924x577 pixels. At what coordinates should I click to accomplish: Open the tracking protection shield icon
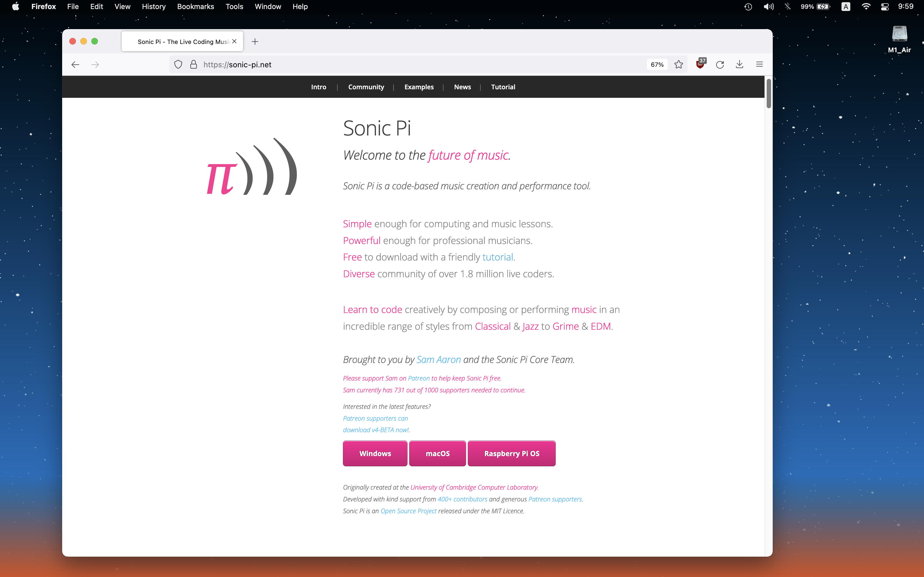[x=178, y=65]
